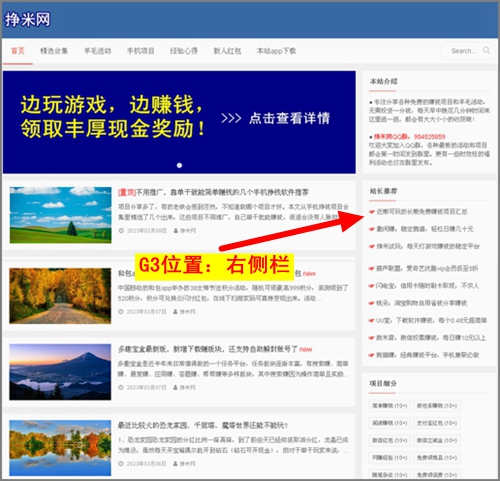The width and height of the screenshot is (500, 481).
Task: Click the 挣米网 site logo
Action: (27, 20)
